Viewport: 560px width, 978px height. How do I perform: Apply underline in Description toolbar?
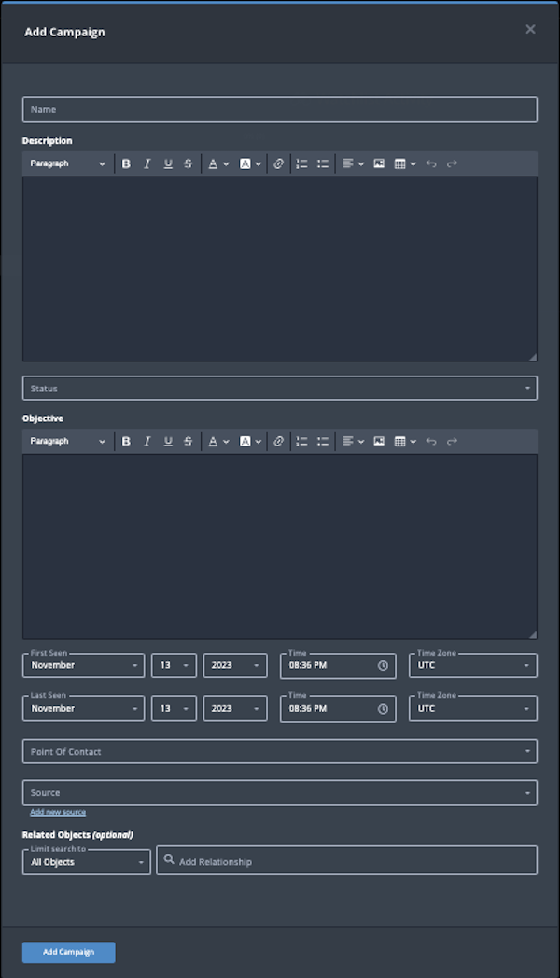click(x=168, y=163)
